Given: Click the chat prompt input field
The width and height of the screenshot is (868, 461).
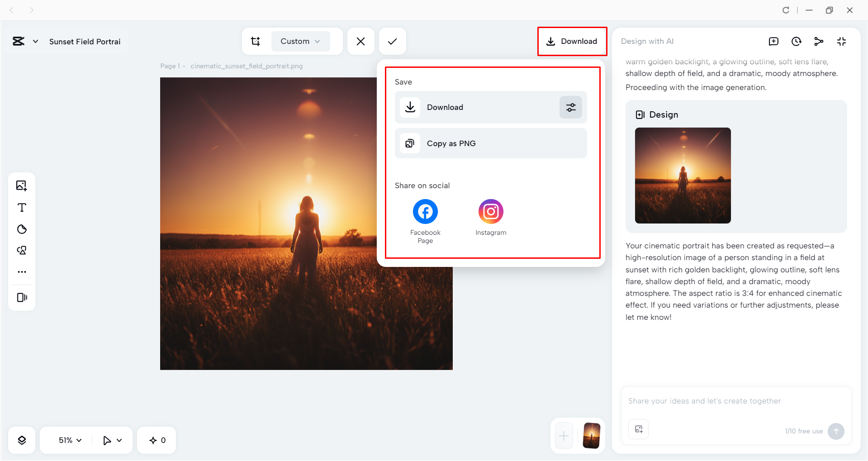Looking at the screenshot, I should pos(736,401).
